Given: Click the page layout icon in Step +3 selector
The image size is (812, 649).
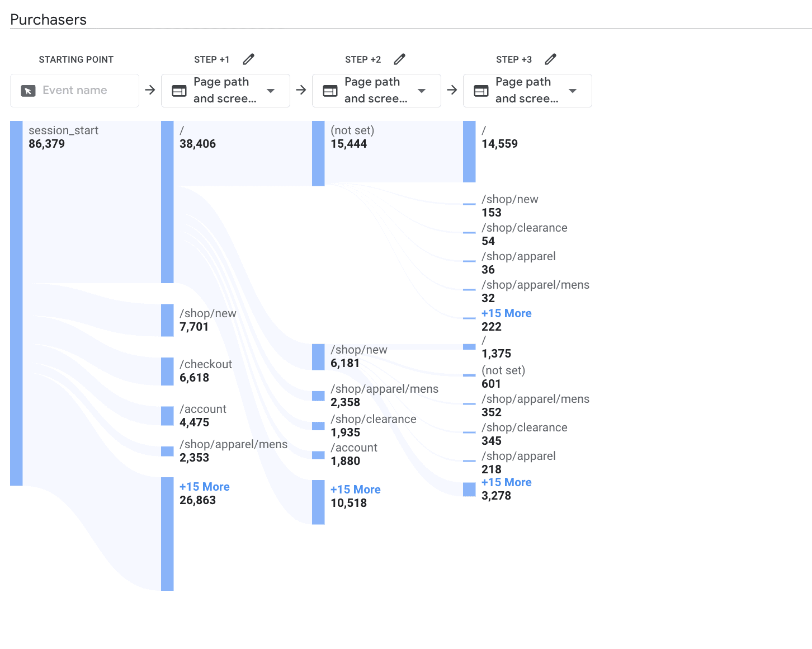Looking at the screenshot, I should 481,91.
